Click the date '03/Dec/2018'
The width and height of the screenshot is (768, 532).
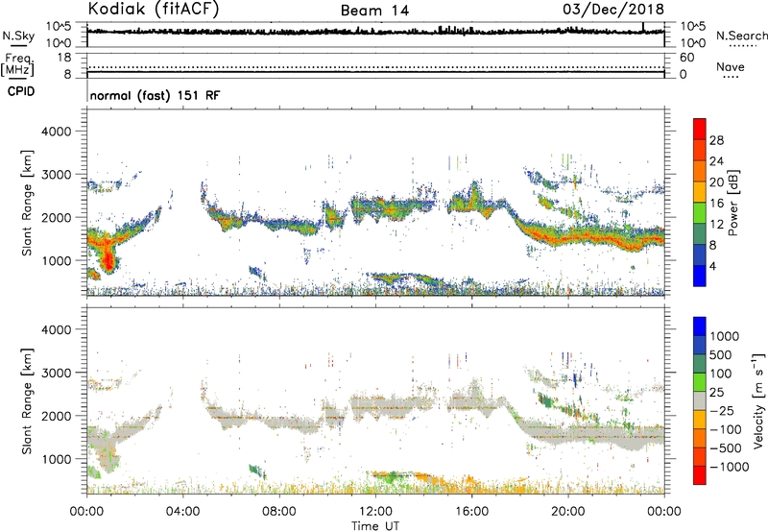tap(613, 9)
